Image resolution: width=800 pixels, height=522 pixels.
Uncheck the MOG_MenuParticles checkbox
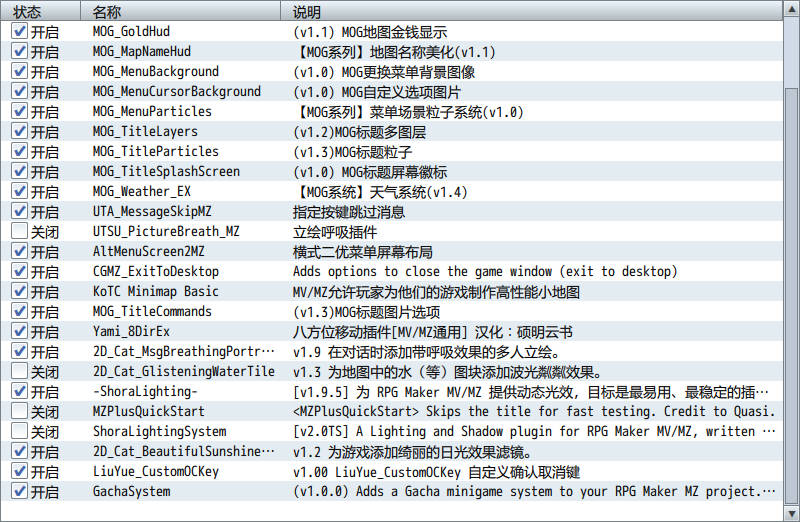click(19, 111)
